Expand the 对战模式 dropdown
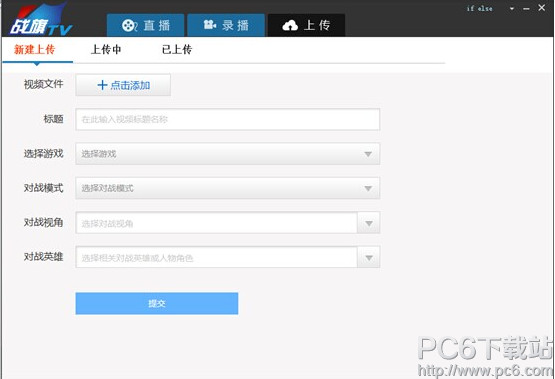The height and width of the screenshot is (379, 555). [x=228, y=188]
